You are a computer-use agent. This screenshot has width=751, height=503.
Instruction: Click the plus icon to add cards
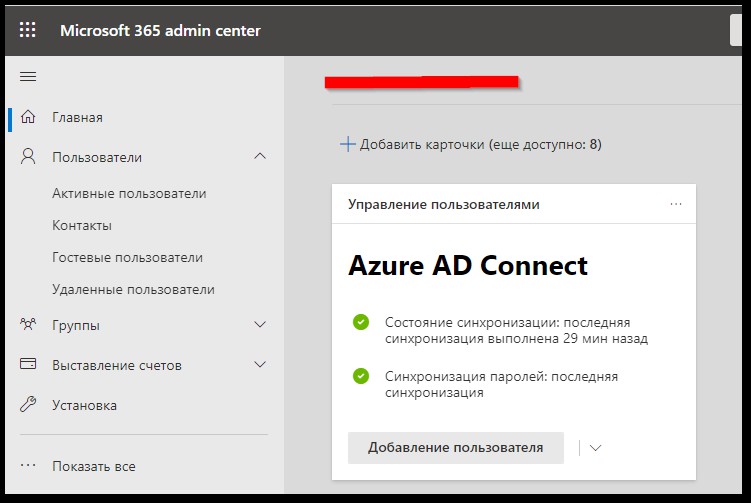pyautogui.click(x=348, y=144)
